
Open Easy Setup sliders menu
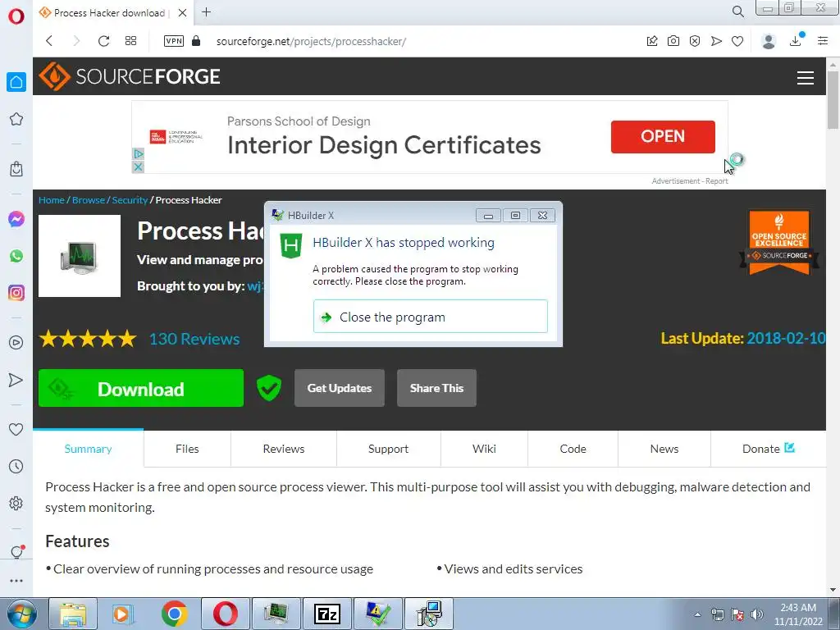tap(823, 41)
